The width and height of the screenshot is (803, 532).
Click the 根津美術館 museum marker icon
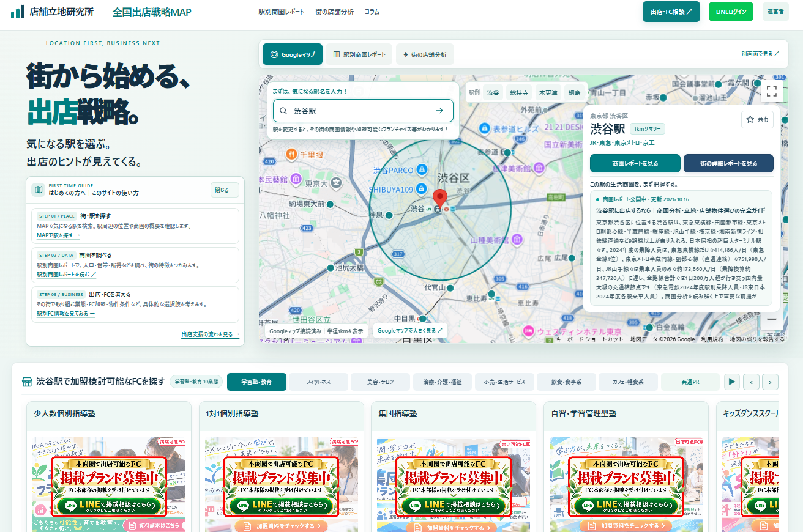click(538, 168)
